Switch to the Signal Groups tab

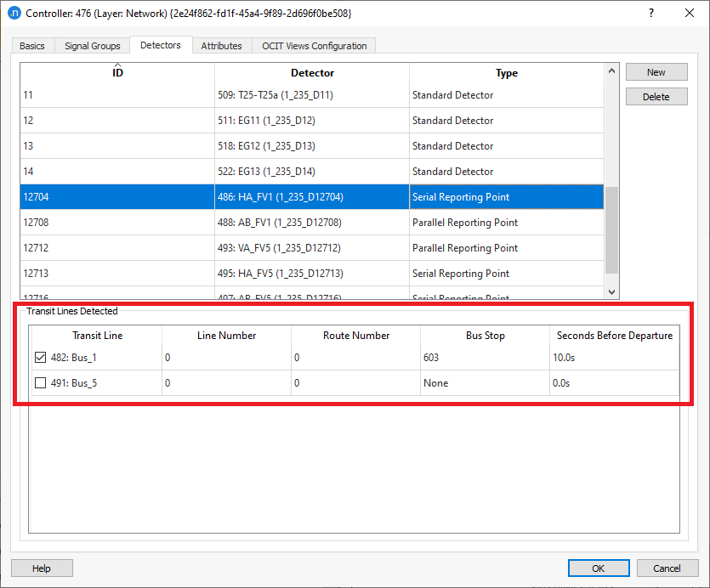click(x=92, y=45)
